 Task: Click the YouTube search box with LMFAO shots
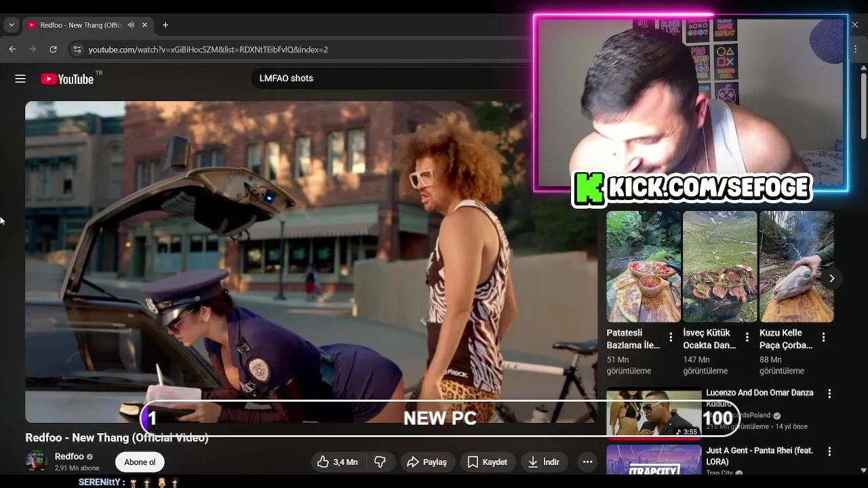[390, 78]
